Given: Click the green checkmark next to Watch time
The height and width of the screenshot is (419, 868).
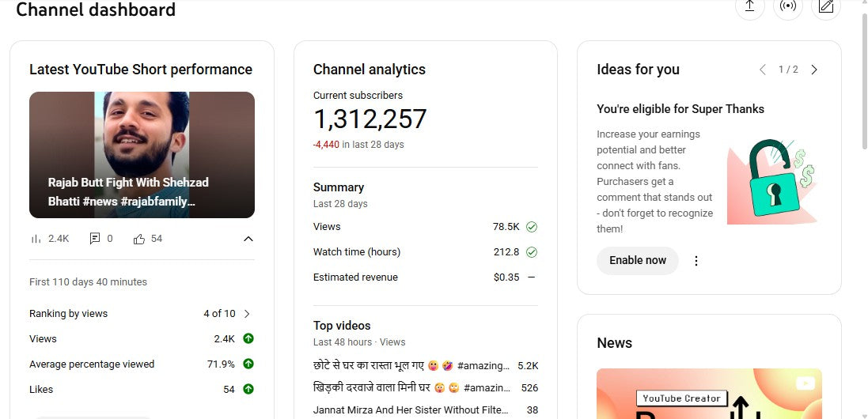Looking at the screenshot, I should [x=532, y=252].
